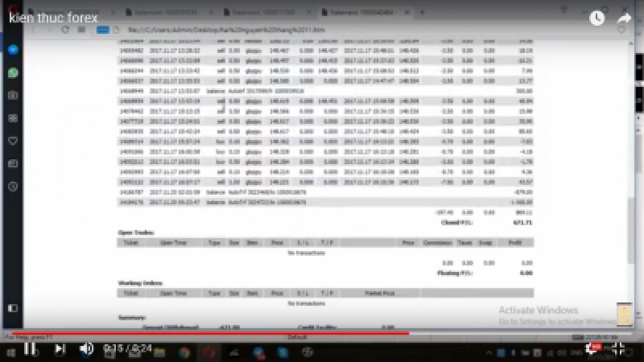Switch to the active Statement 1000043464 tab

point(365,12)
